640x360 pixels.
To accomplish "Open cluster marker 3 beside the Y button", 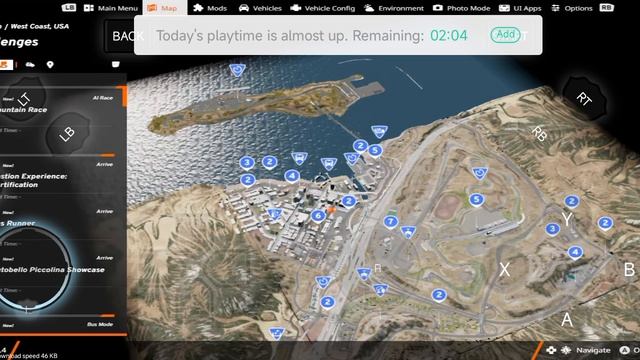I will [x=552, y=229].
